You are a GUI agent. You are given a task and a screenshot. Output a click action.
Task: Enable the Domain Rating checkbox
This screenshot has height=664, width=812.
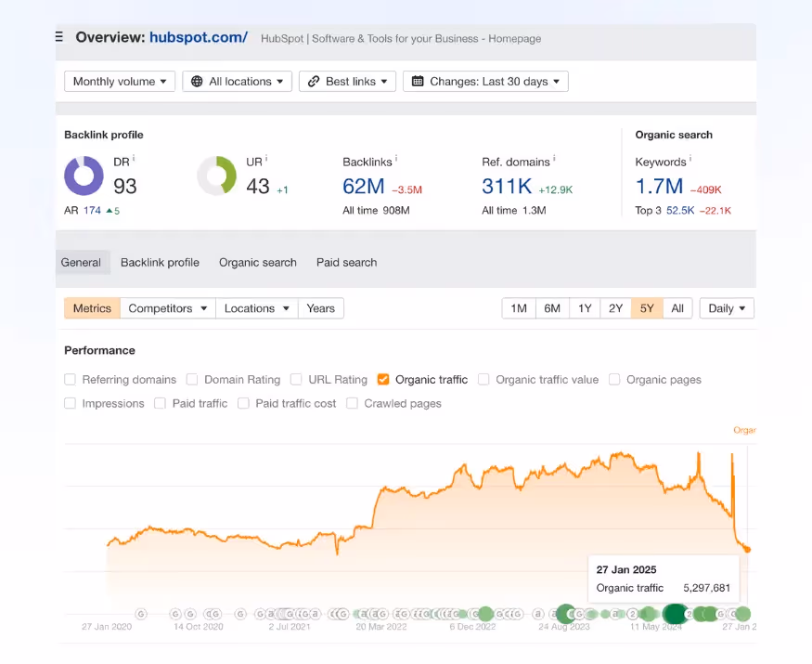[192, 380]
